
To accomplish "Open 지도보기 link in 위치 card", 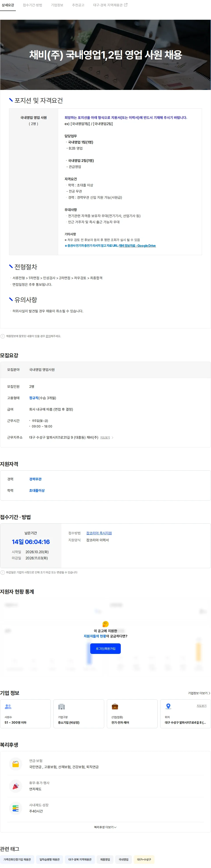I will click(202, 706).
